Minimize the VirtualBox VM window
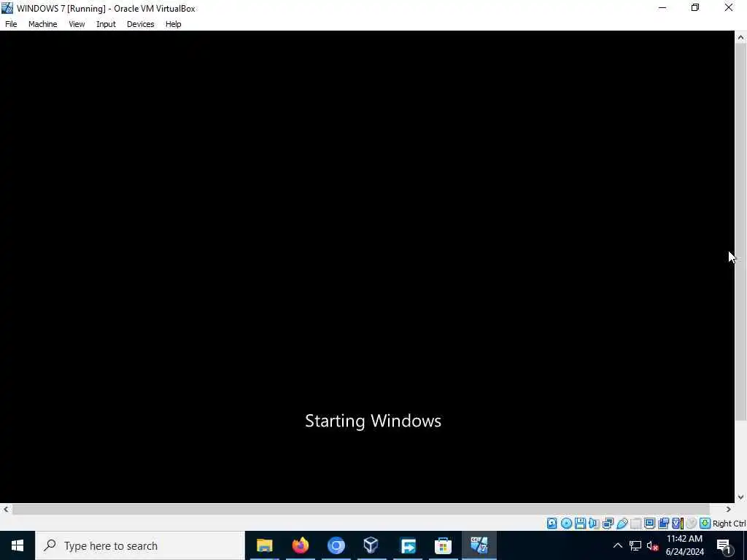Viewport: 747px width, 560px height. pos(662,7)
